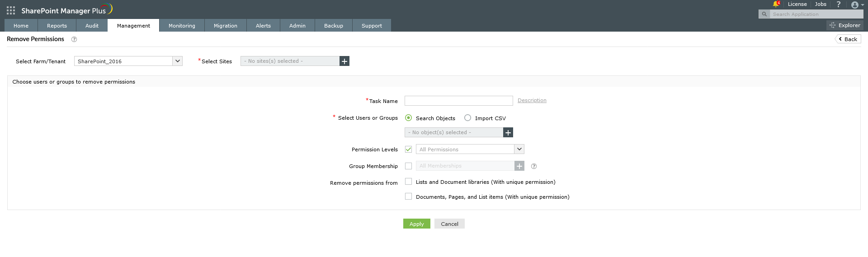
Task: Open the app launcher grid icon
Action: (x=11, y=10)
